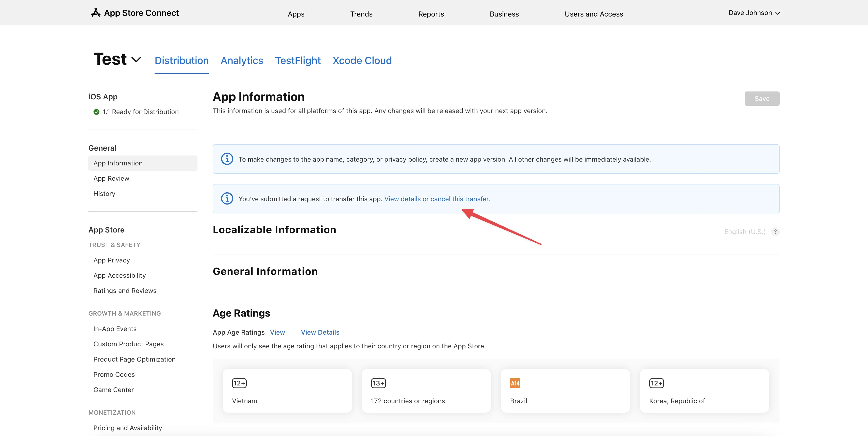
Task: Click the info icon in the transfer notice
Action: click(x=227, y=199)
